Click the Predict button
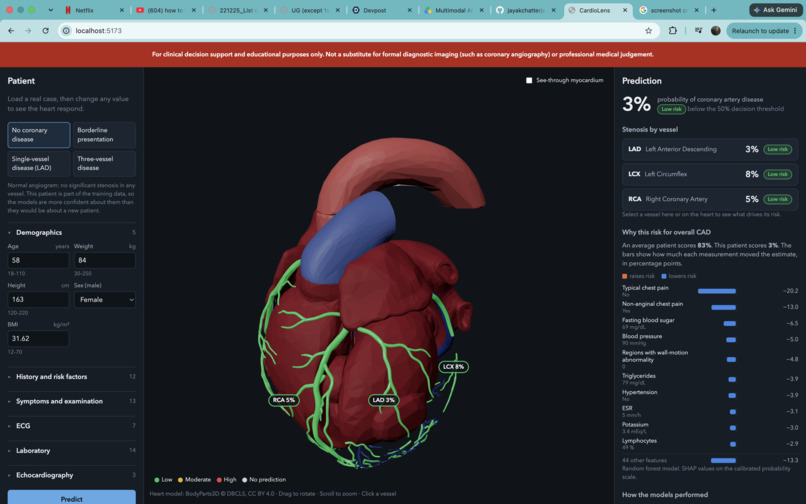806x504 pixels. (71, 498)
